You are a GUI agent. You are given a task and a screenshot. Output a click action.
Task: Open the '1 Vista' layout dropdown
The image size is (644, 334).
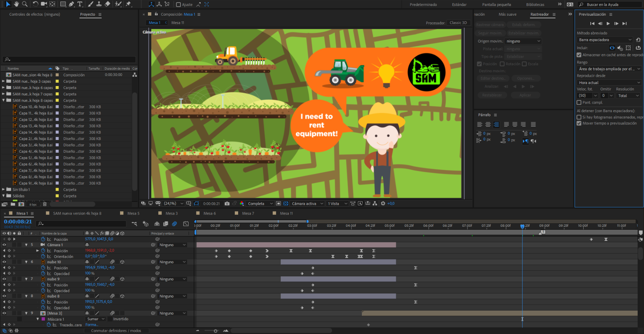337,204
